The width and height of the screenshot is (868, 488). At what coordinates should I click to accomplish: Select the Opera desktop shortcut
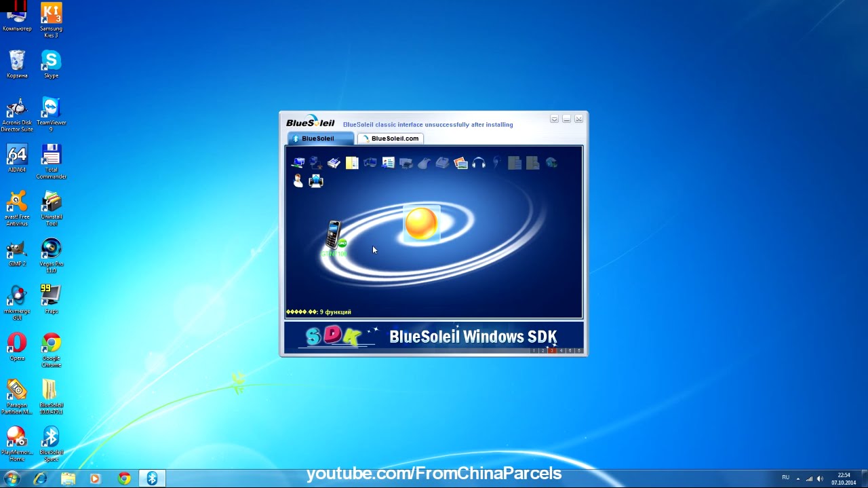point(17,346)
